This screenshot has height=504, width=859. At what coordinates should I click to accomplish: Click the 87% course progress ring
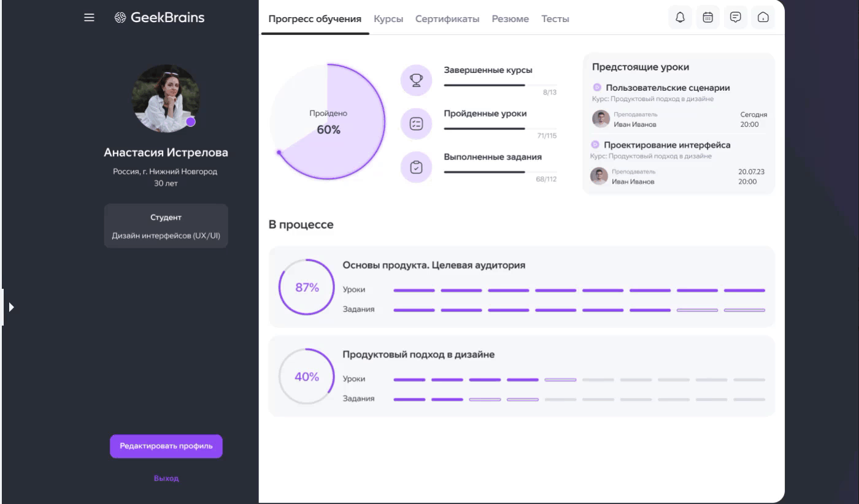tap(307, 288)
